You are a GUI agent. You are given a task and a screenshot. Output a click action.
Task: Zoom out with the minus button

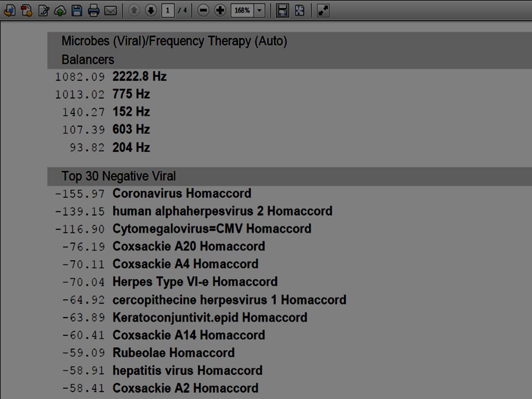tap(203, 11)
